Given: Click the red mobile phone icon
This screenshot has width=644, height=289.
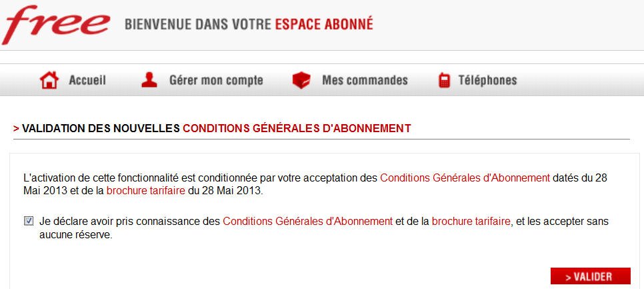Looking at the screenshot, I should point(443,81).
